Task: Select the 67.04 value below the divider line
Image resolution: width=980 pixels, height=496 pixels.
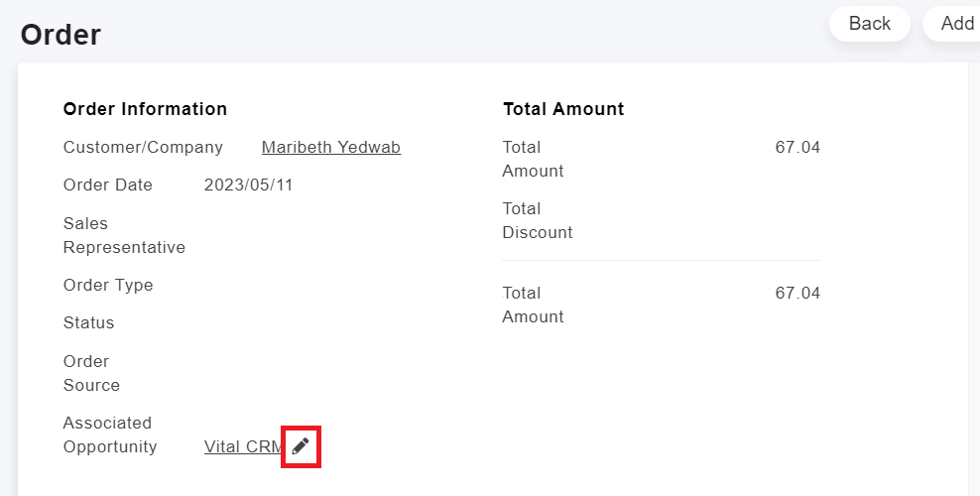Action: pyautogui.click(x=797, y=293)
